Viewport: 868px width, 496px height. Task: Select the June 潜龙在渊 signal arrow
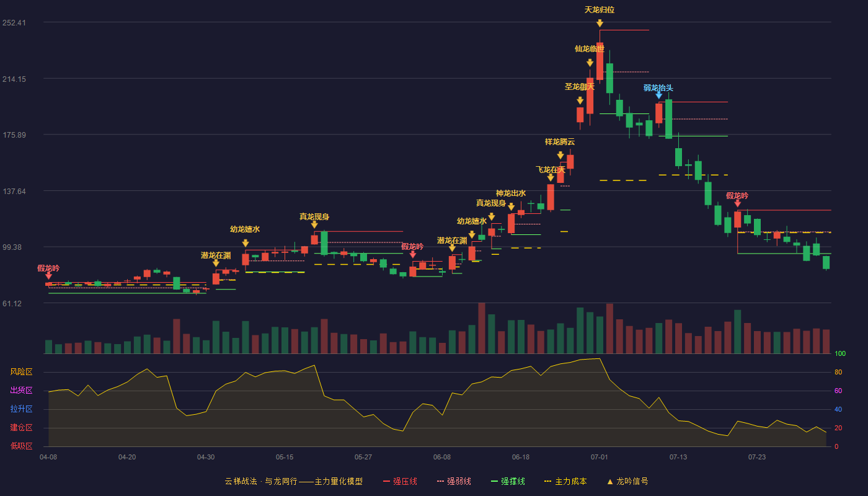point(452,248)
